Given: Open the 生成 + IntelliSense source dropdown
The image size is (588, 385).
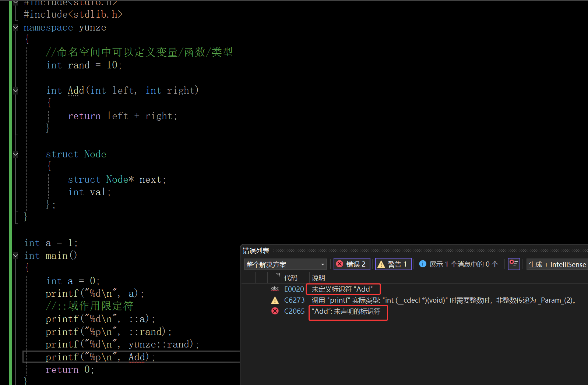Looking at the screenshot, I should point(557,264).
